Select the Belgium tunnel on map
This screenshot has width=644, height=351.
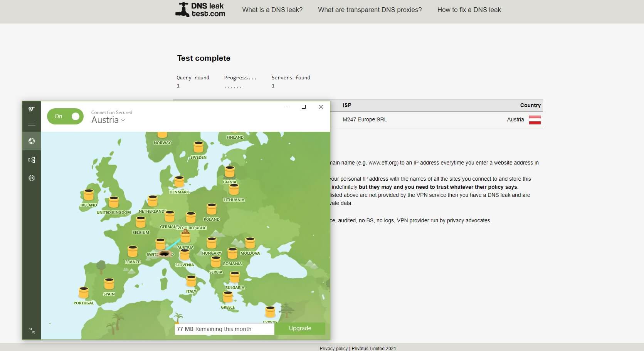point(141,222)
